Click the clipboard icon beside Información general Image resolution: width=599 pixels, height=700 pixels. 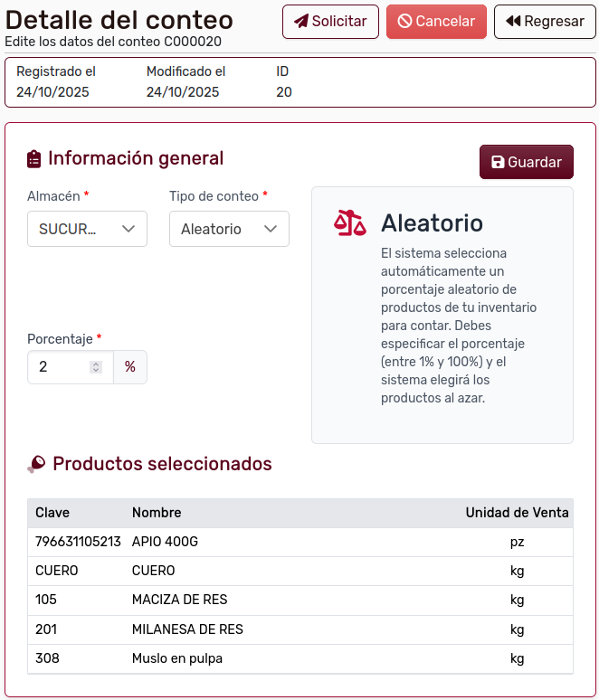click(x=34, y=159)
